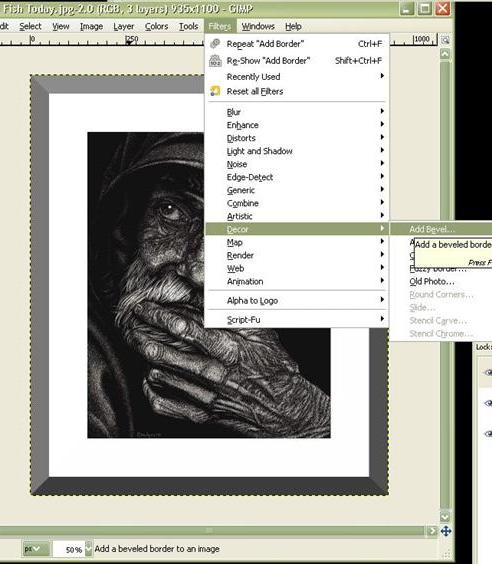Click the disabled Round Corners entry
The image size is (492, 564).
point(441,294)
